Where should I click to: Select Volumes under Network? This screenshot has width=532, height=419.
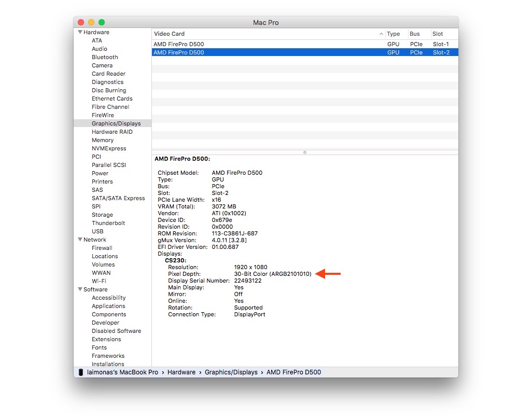[x=103, y=264]
